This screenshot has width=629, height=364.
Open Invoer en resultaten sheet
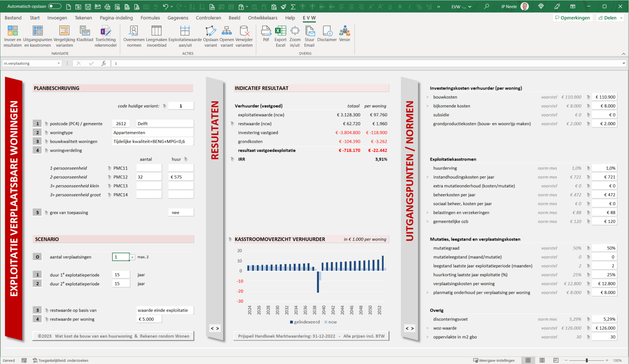(13, 36)
